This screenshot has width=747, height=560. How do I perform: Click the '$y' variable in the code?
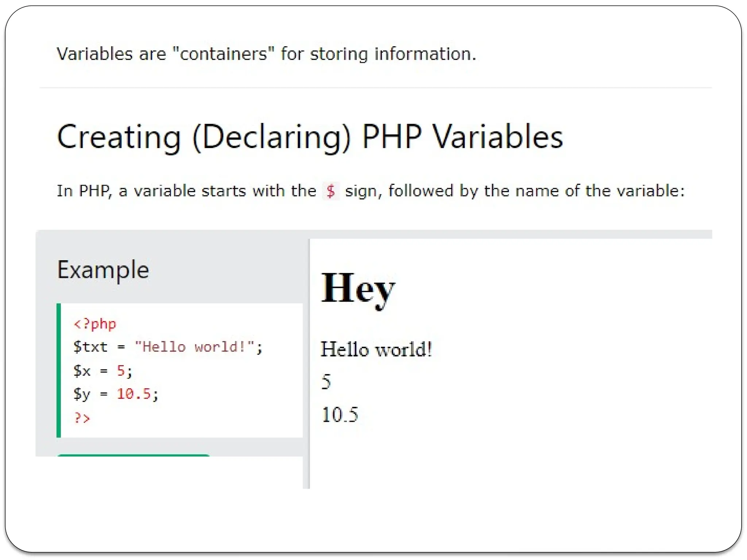tap(82, 394)
